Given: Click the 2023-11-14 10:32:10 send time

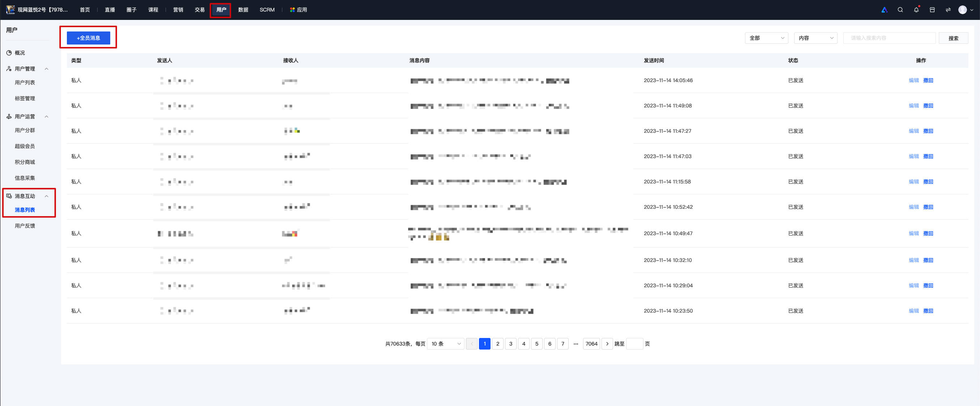Looking at the screenshot, I should [668, 261].
